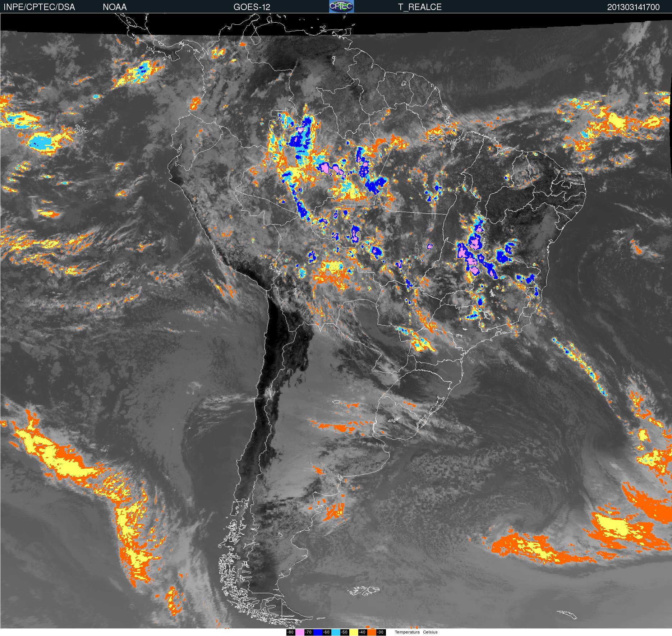Click the -70 legend value

click(308, 632)
